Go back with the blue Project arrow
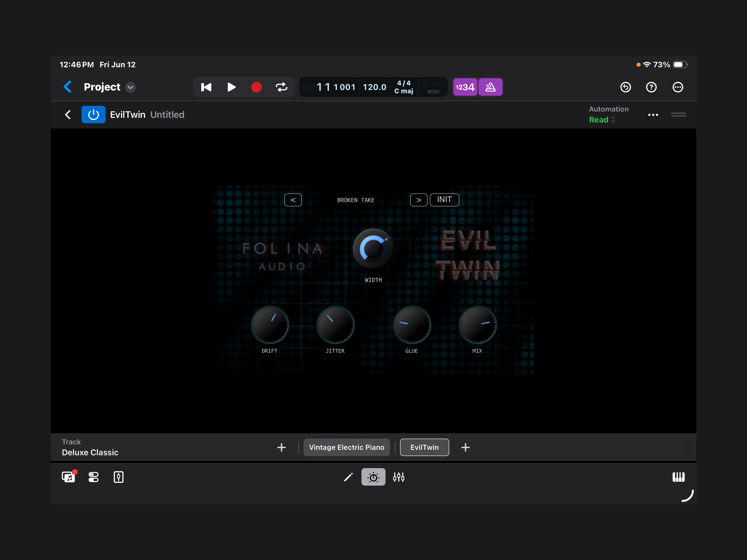Screen dimensions: 747x560 pyautogui.click(x=68, y=87)
